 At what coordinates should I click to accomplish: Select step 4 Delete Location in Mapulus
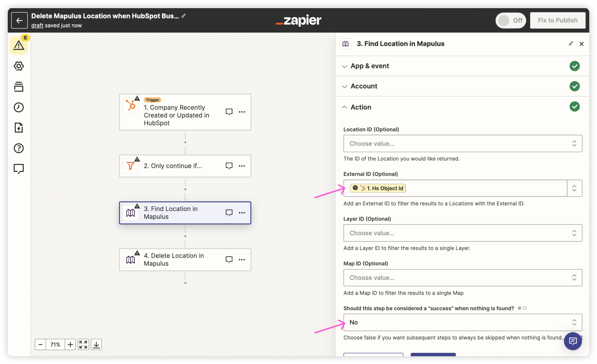[185, 260]
